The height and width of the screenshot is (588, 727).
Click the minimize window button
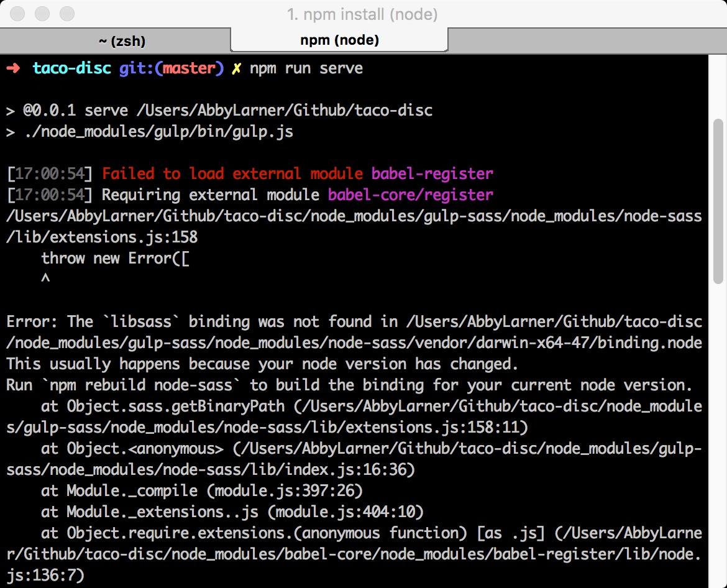pos(42,14)
